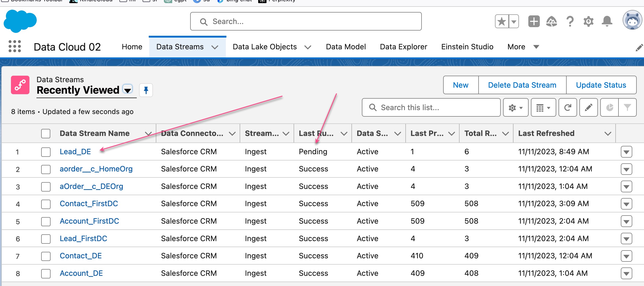Click the Delete Data Stream button
This screenshot has width=644, height=286.
click(x=522, y=85)
